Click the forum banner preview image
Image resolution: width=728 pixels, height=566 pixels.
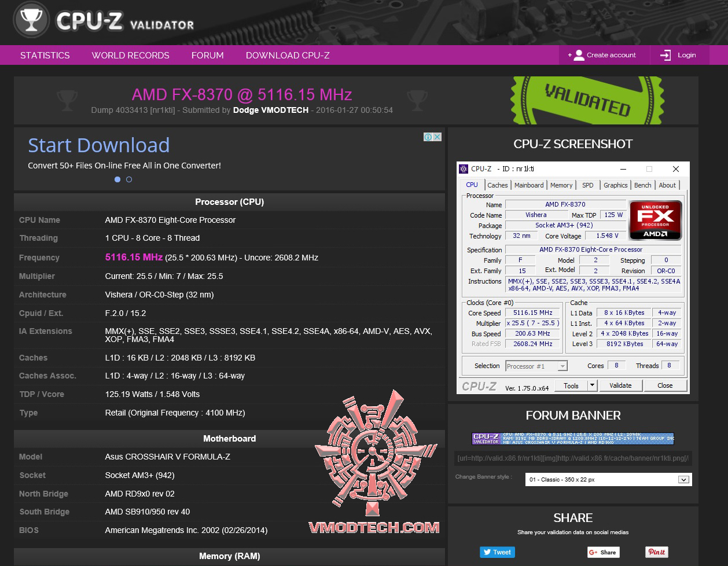click(x=573, y=439)
